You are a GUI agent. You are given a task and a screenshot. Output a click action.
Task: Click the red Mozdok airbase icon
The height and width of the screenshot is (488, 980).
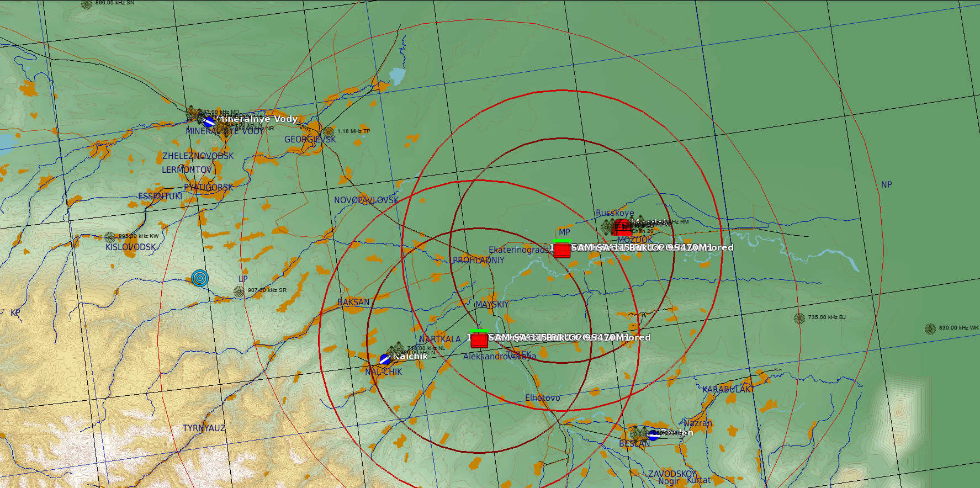(x=622, y=227)
